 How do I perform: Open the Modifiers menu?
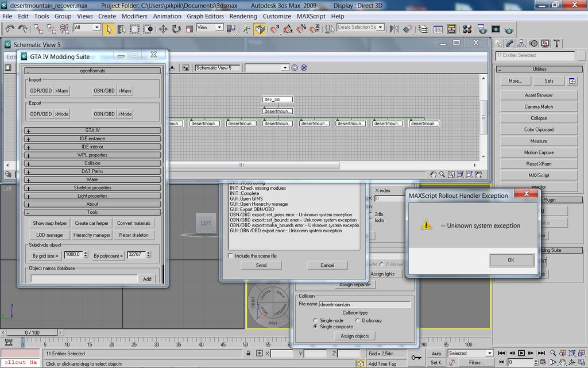coord(134,16)
